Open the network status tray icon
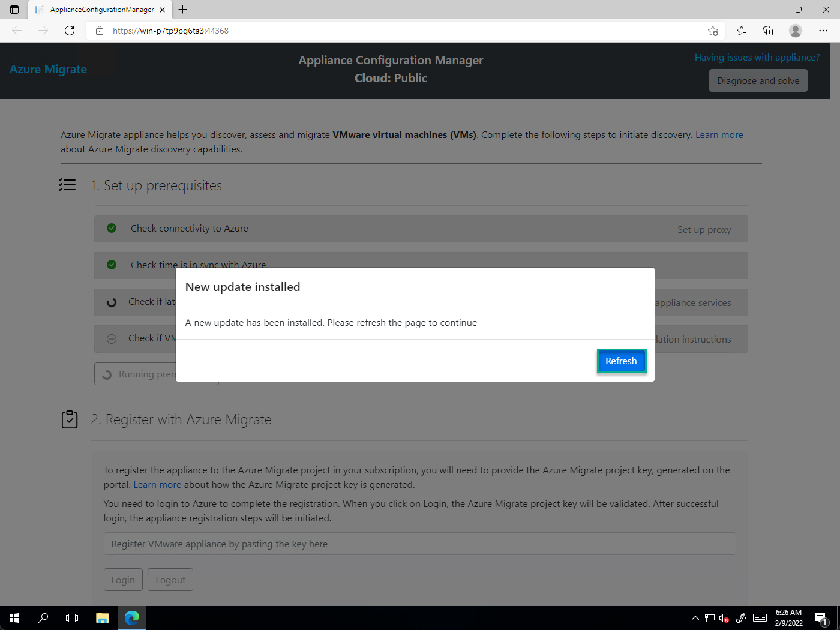The height and width of the screenshot is (630, 840). point(710,618)
